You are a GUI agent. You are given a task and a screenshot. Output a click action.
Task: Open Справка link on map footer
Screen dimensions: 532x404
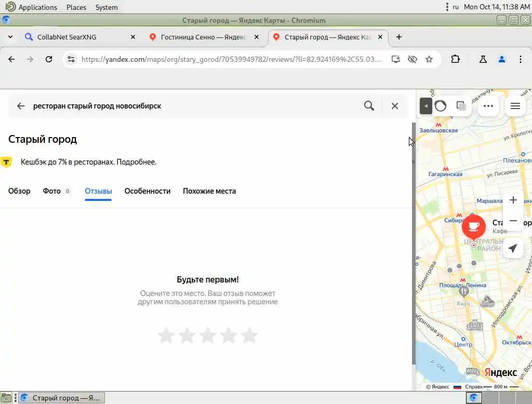click(x=474, y=387)
